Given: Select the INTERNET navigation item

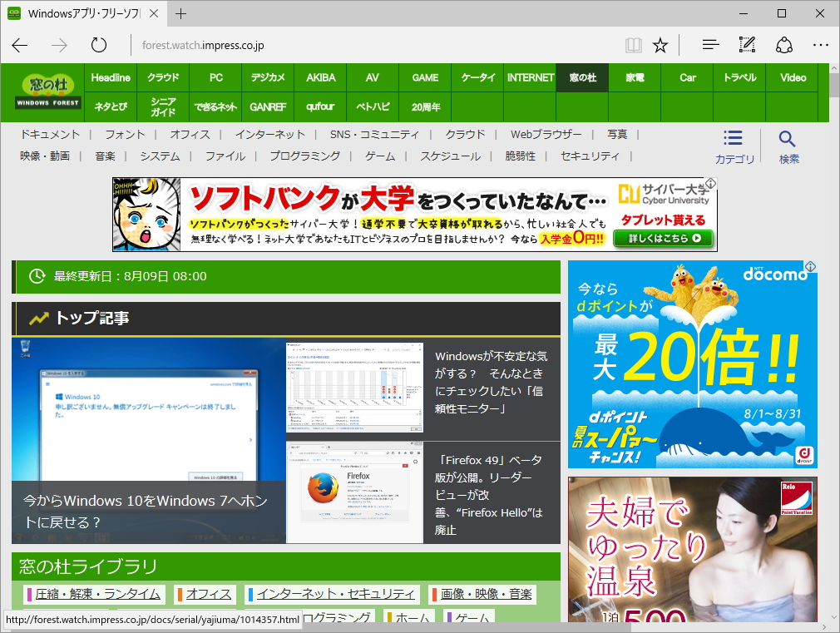Looking at the screenshot, I should (530, 77).
